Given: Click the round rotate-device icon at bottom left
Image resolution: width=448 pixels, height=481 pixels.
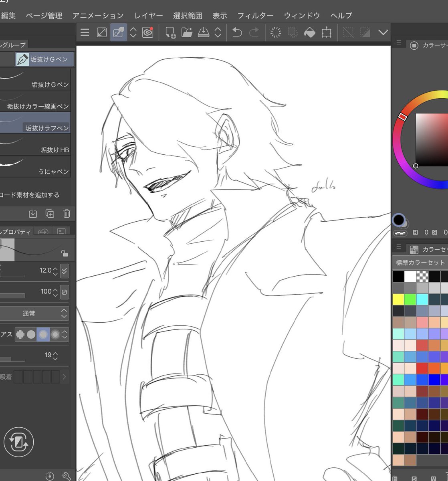Looking at the screenshot, I should [x=18, y=442].
